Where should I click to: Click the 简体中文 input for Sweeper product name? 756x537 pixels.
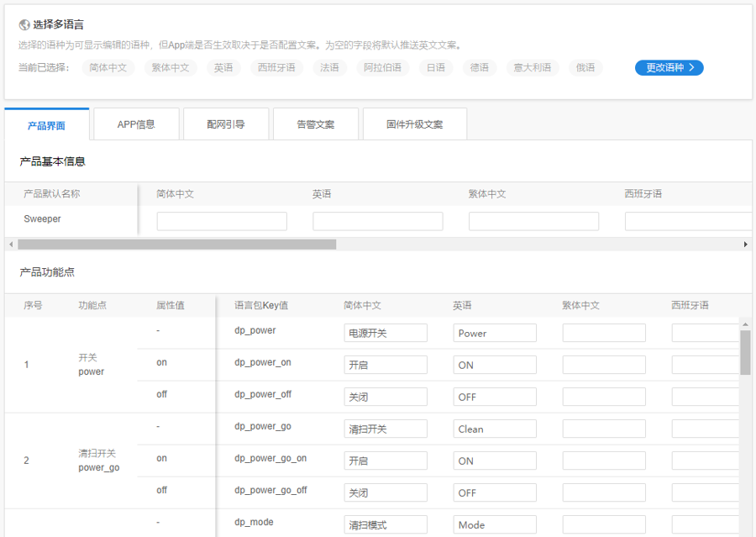[x=221, y=220]
